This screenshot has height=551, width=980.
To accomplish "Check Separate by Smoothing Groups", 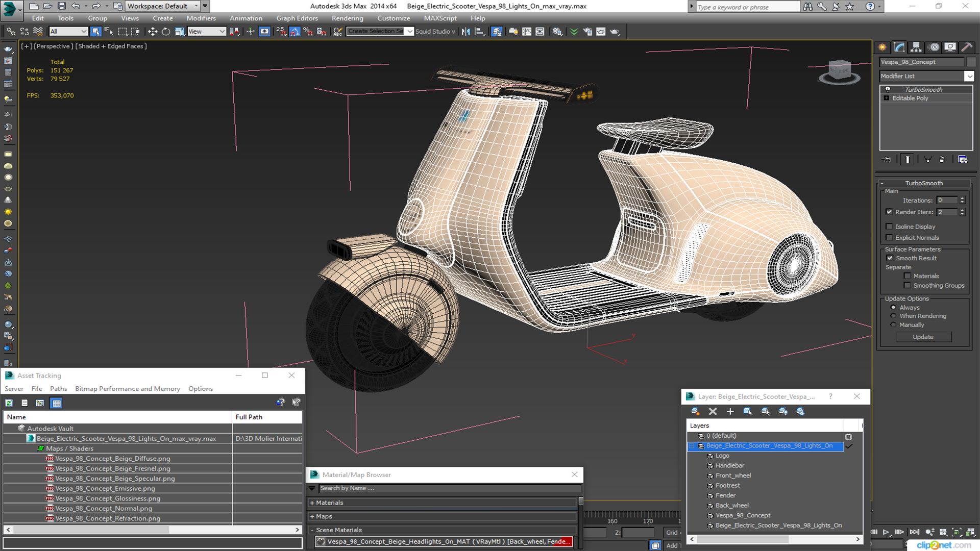I will click(907, 286).
